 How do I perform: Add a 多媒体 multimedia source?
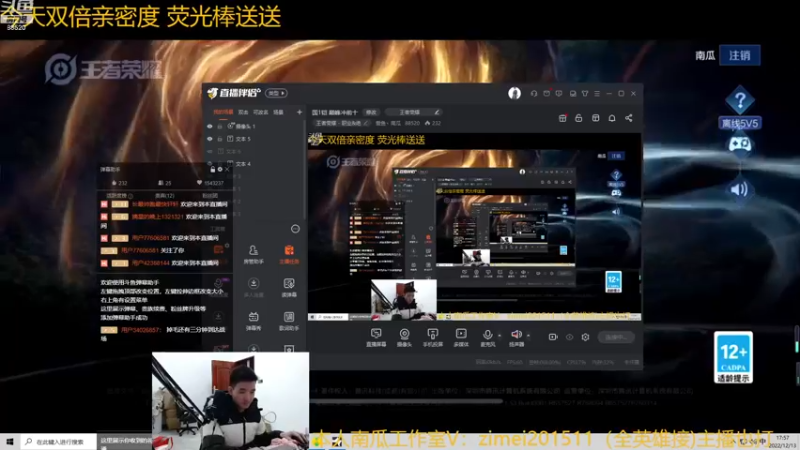pyautogui.click(x=461, y=337)
